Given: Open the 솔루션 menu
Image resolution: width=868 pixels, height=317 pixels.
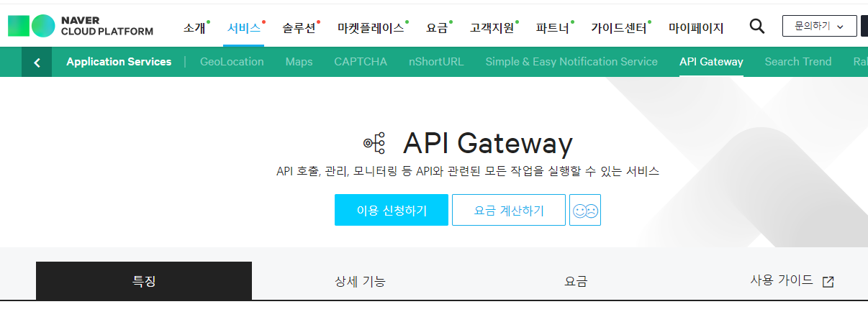Looking at the screenshot, I should coord(299,28).
